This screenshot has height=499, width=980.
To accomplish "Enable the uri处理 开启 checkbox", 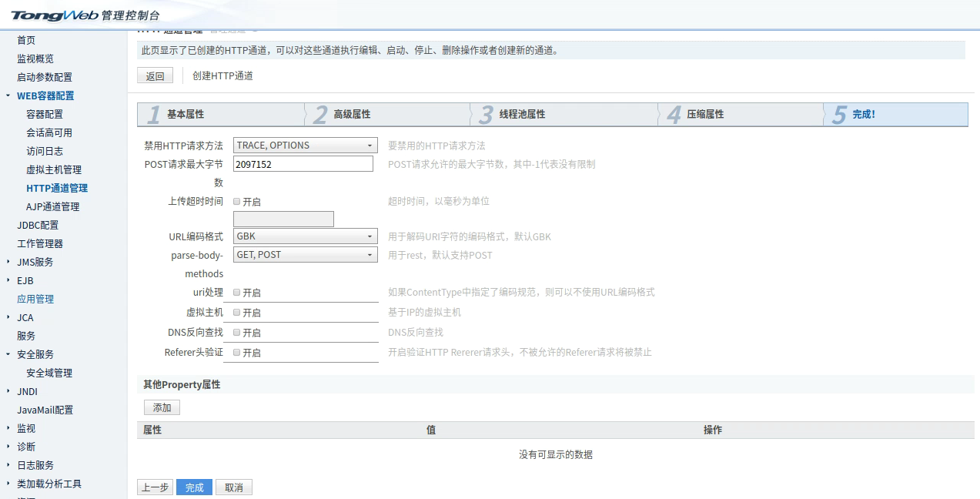I will click(238, 292).
